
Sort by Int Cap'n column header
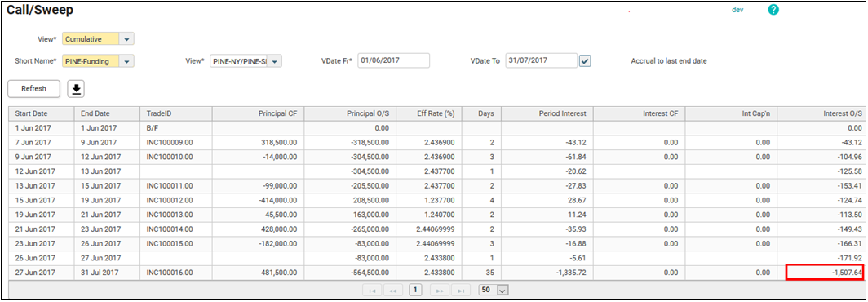(731, 113)
